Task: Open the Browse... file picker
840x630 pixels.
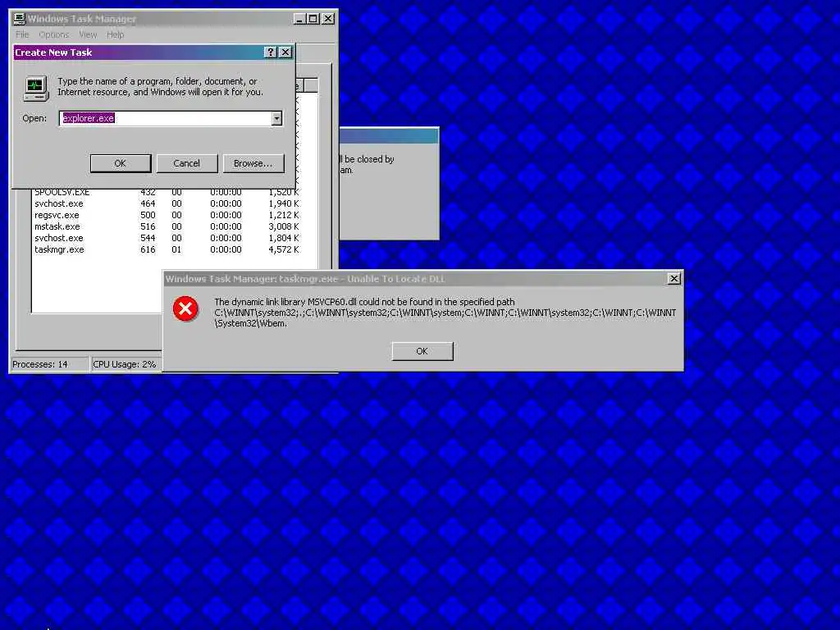Action: [253, 163]
